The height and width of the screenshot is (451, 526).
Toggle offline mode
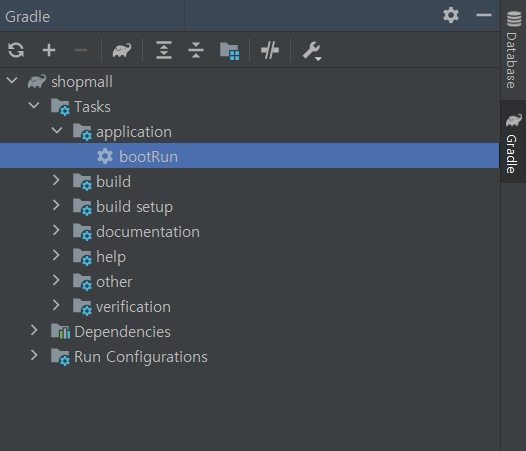click(x=270, y=50)
